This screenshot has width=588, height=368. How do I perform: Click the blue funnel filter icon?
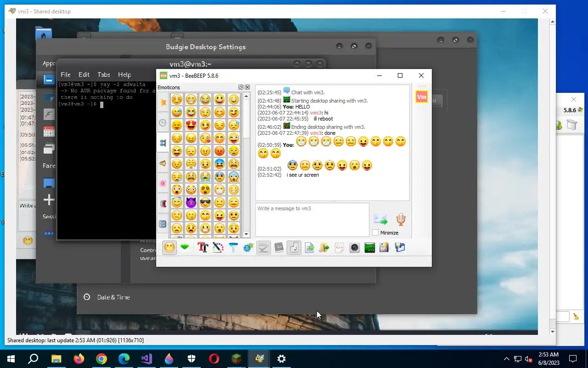coord(233,247)
